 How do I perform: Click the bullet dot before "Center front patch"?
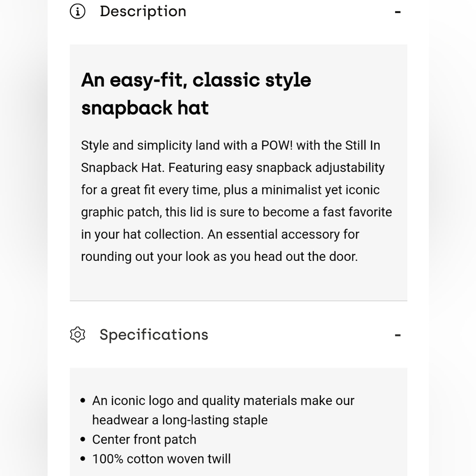point(83,440)
